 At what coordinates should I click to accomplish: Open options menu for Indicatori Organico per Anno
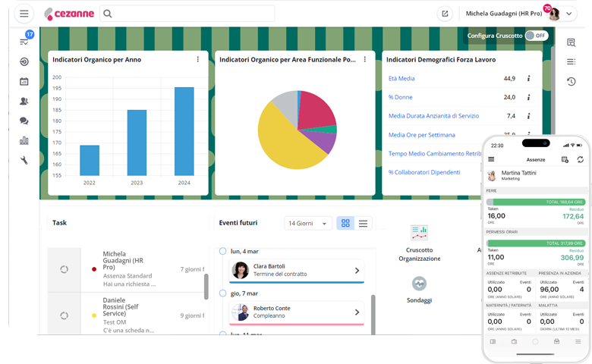[x=198, y=59]
